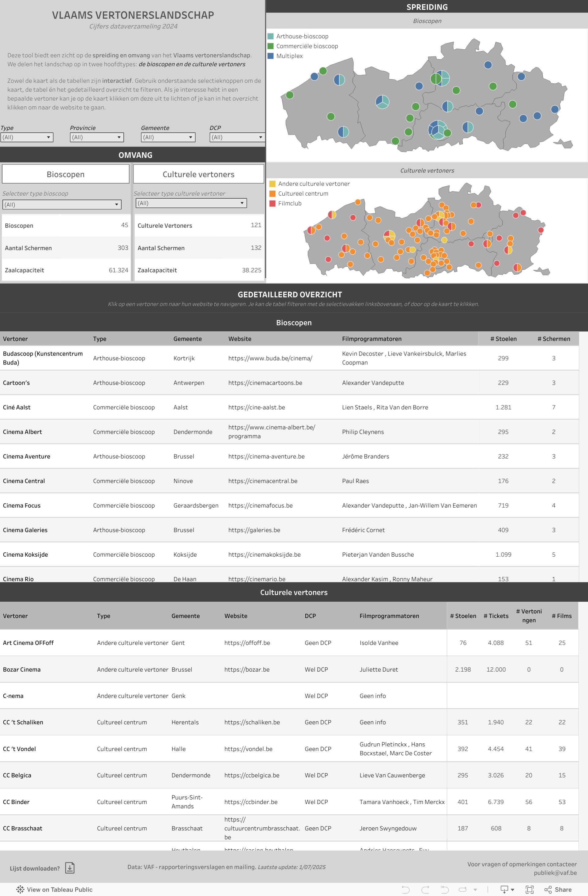The image size is (588, 896).
Task: Click the Revert icon in toolbar
Action: [x=445, y=889]
